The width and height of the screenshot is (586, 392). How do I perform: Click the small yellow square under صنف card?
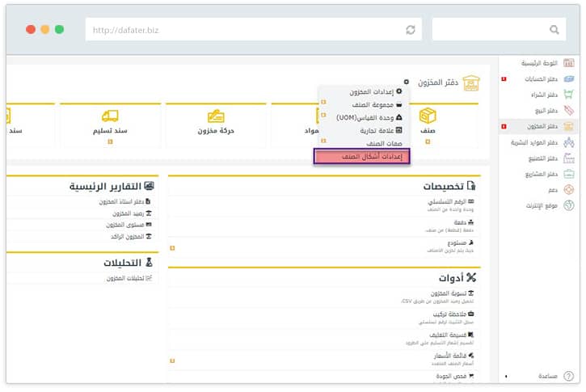click(x=428, y=141)
